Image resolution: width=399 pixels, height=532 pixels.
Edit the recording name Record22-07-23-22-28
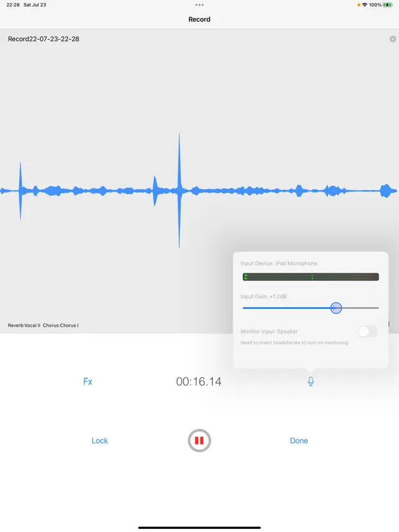43,39
